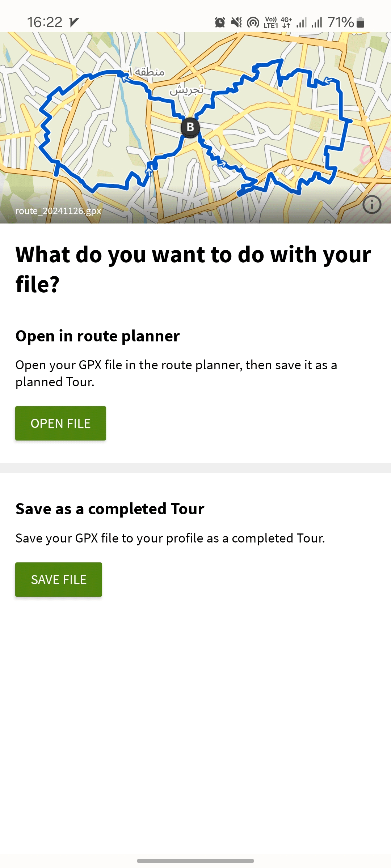Tap the VoLTE LTE1 indicator

[271, 22]
